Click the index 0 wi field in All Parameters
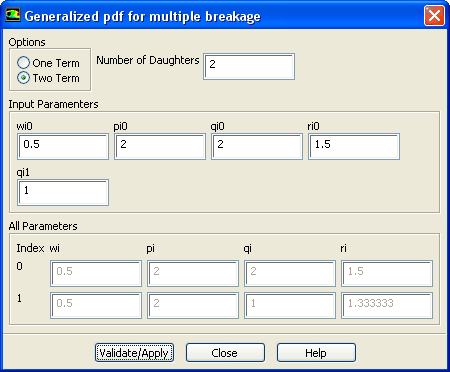This screenshot has height=372, width=450. click(96, 274)
